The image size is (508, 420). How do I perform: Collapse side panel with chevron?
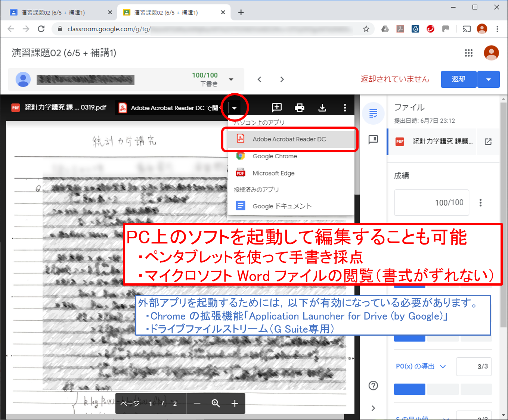(373, 408)
